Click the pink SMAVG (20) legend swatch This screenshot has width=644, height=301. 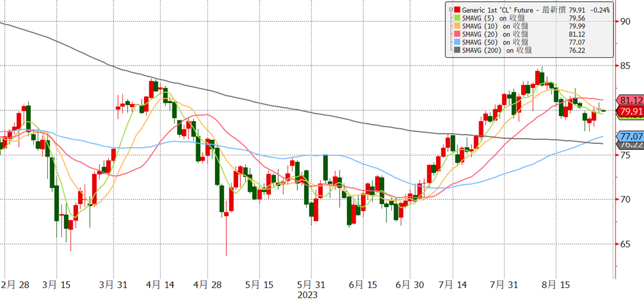[x=456, y=34]
